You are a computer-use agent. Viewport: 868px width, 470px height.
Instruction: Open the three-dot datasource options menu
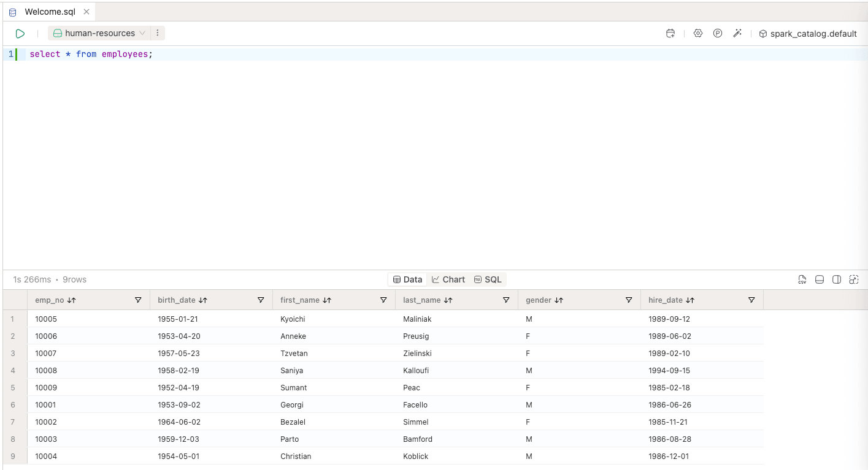coord(158,34)
